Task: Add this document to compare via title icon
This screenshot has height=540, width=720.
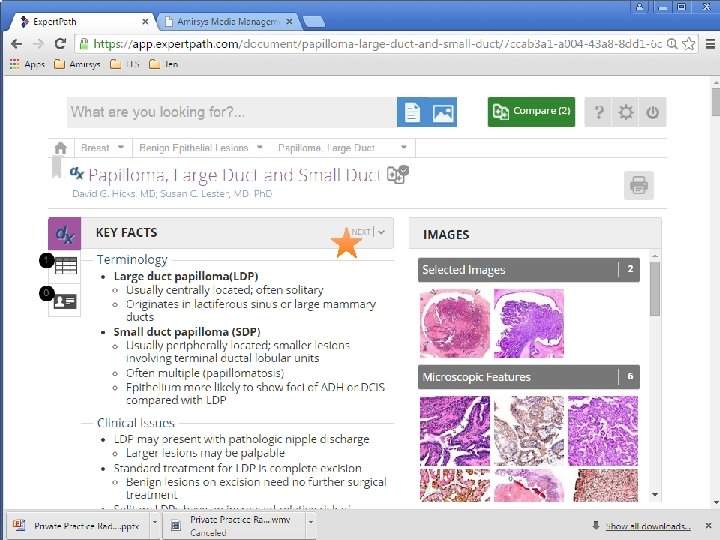Action: tap(398, 174)
